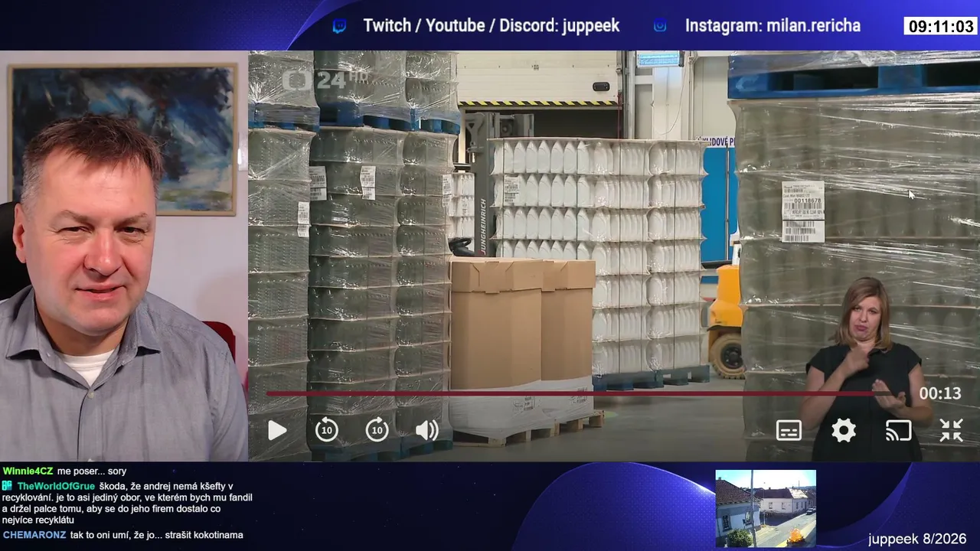Play the paused video
The height and width of the screenshot is (551, 980).
click(277, 430)
